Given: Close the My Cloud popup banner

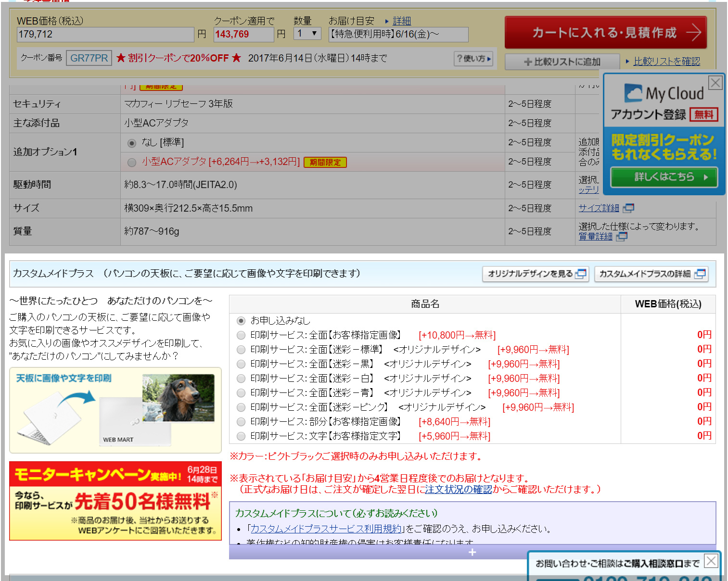Looking at the screenshot, I should 715,83.
